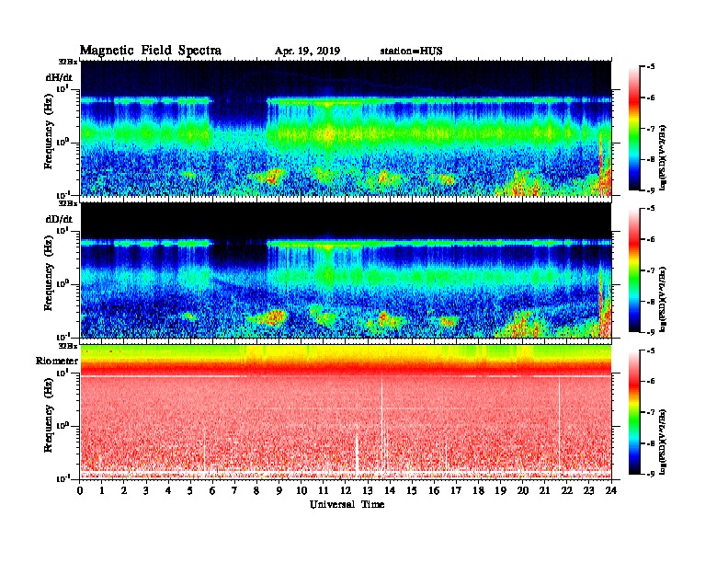Click the dH/dt panel's color bar

[634, 129]
